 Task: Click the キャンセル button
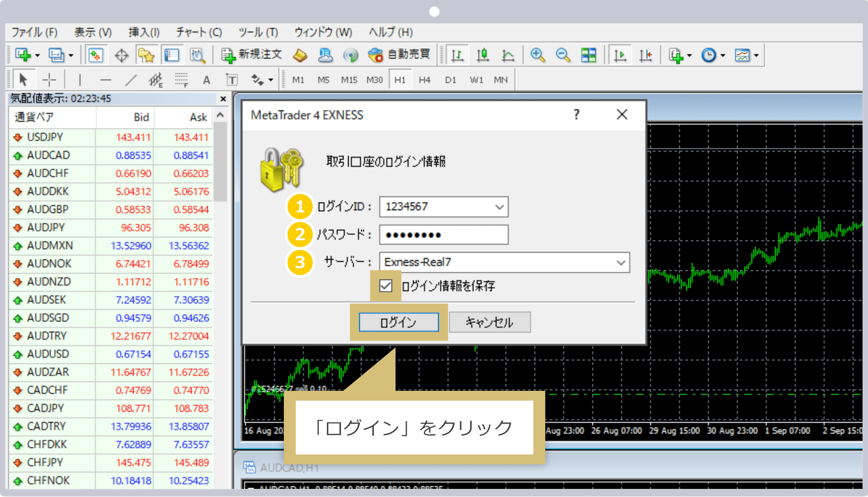(490, 322)
